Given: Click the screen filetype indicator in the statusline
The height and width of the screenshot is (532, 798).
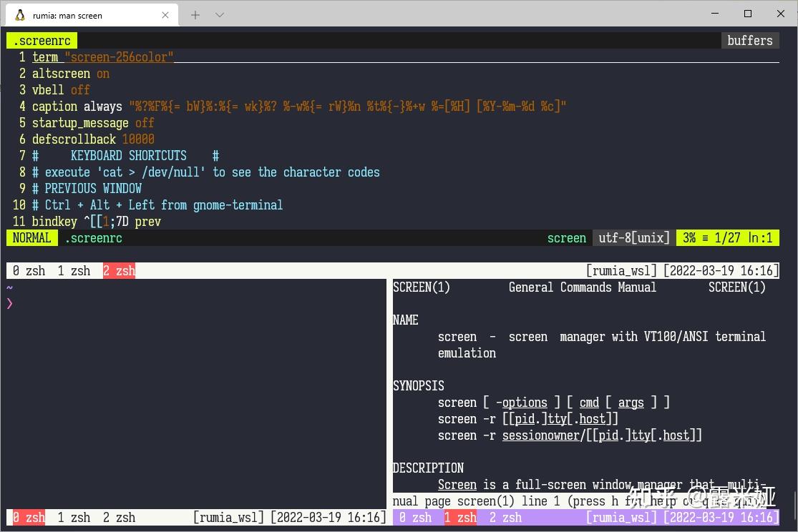Looking at the screenshot, I should (567, 237).
